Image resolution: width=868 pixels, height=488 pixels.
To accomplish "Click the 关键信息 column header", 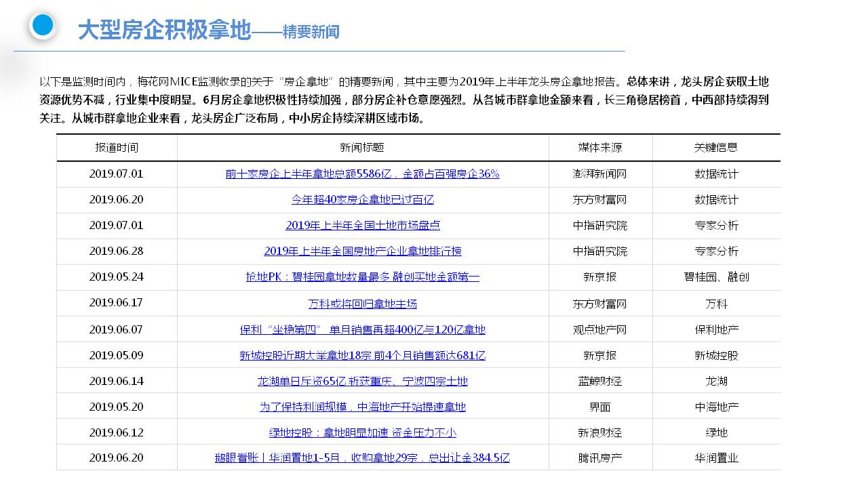I will pyautogui.click(x=716, y=148).
